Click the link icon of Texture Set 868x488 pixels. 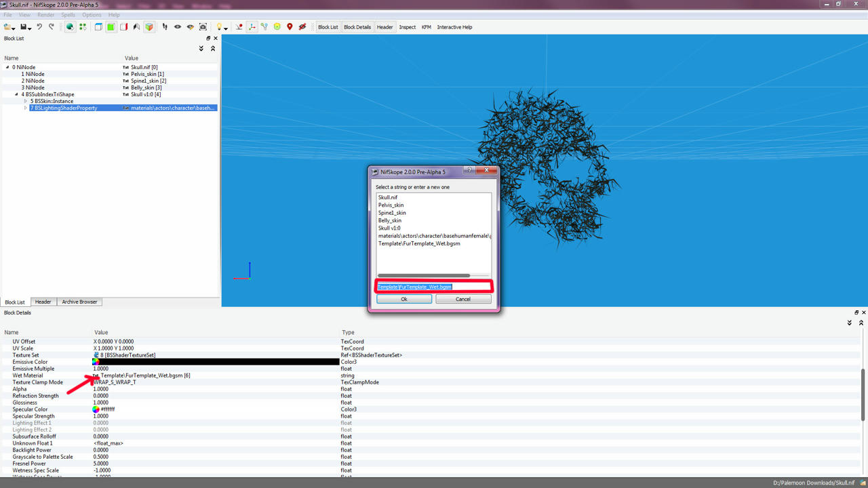96,355
